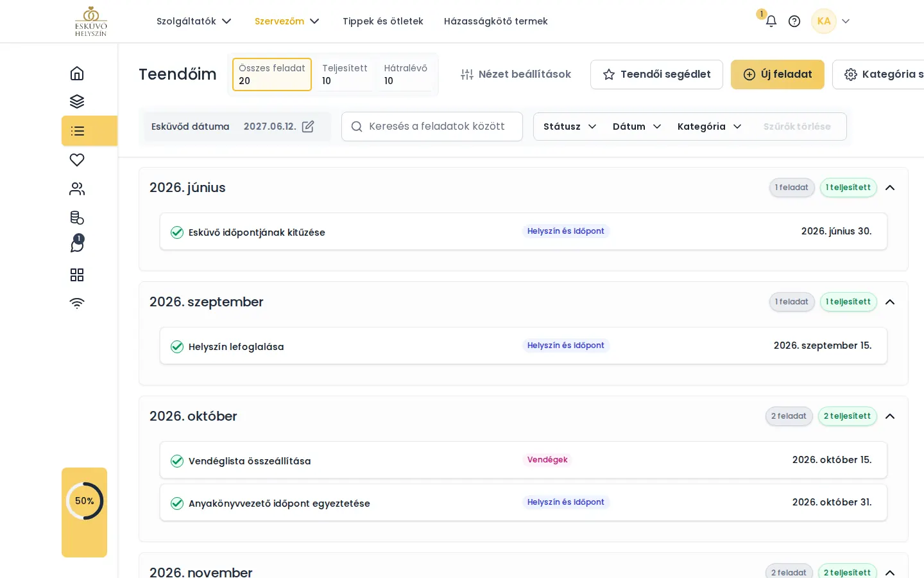Collapse the 2026. június section
924x578 pixels.
(x=890, y=188)
